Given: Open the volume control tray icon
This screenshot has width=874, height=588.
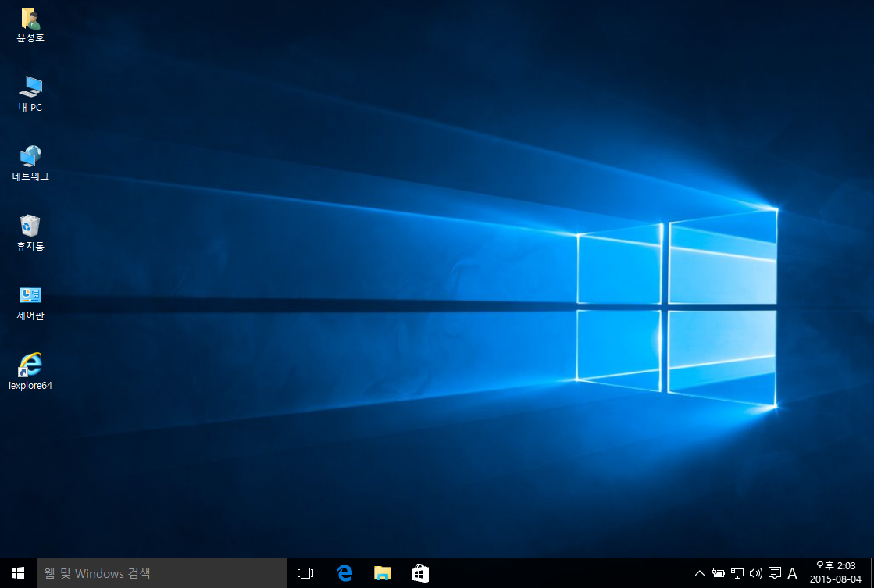Looking at the screenshot, I should coord(756,573).
